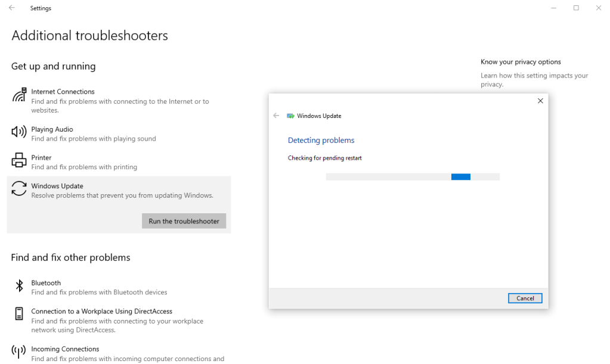Expand the Printer troubleshooter option
610x364 pixels.
click(118, 162)
